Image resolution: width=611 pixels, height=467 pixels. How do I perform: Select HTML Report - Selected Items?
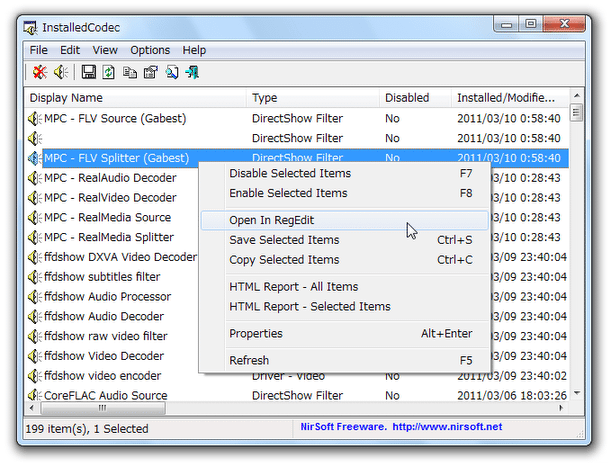click(x=344, y=307)
